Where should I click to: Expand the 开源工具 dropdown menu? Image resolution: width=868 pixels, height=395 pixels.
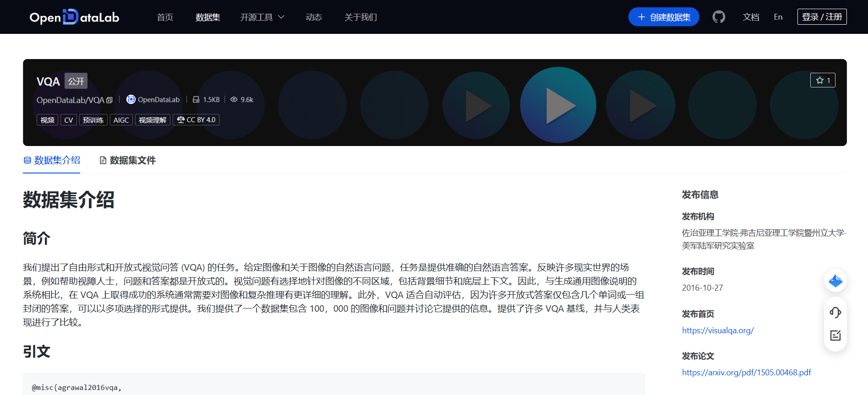click(262, 17)
